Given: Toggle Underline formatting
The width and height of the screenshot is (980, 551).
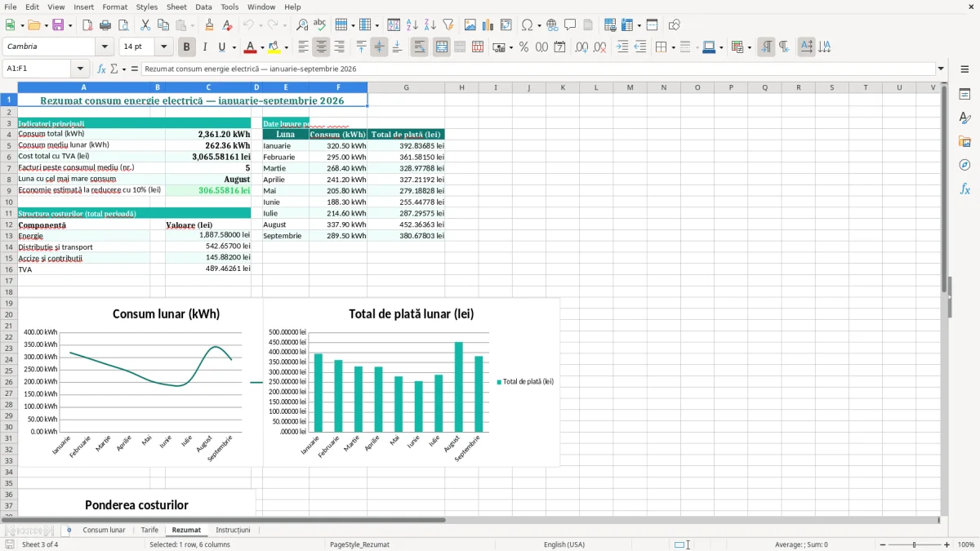Looking at the screenshot, I should click(x=221, y=47).
